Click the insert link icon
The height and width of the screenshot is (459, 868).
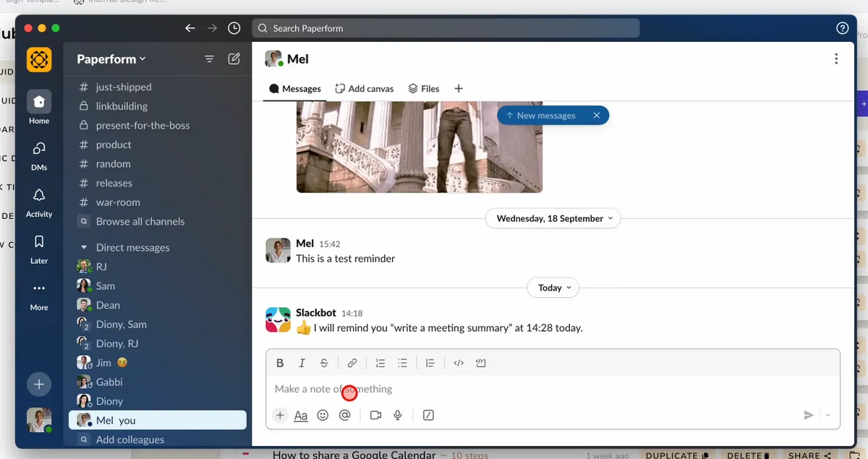tap(352, 362)
